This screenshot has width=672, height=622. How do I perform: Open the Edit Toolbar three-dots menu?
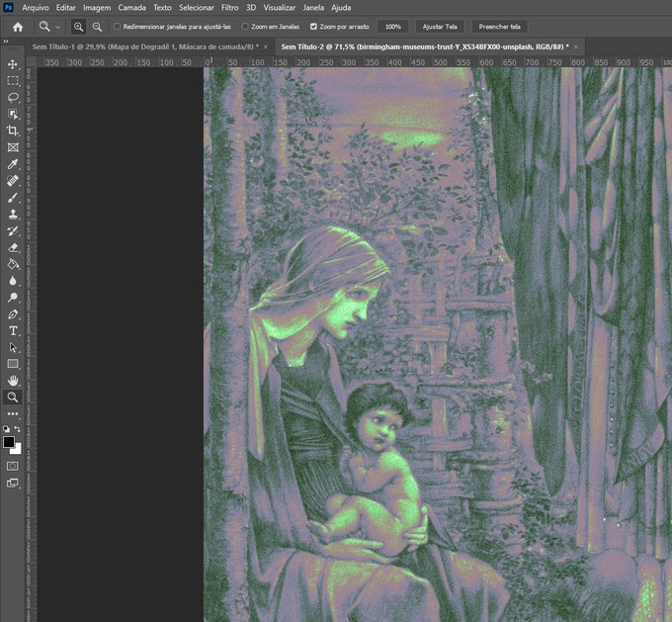tap(13, 414)
